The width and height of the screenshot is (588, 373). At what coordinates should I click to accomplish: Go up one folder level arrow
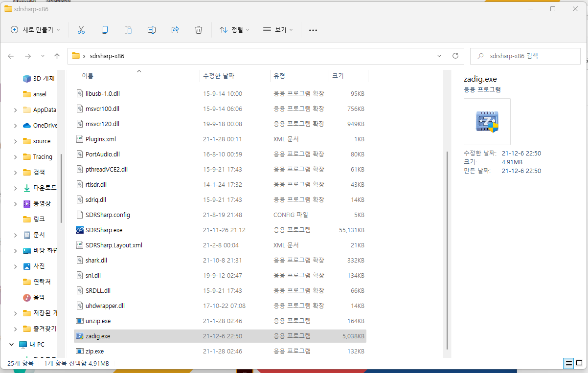click(x=57, y=56)
